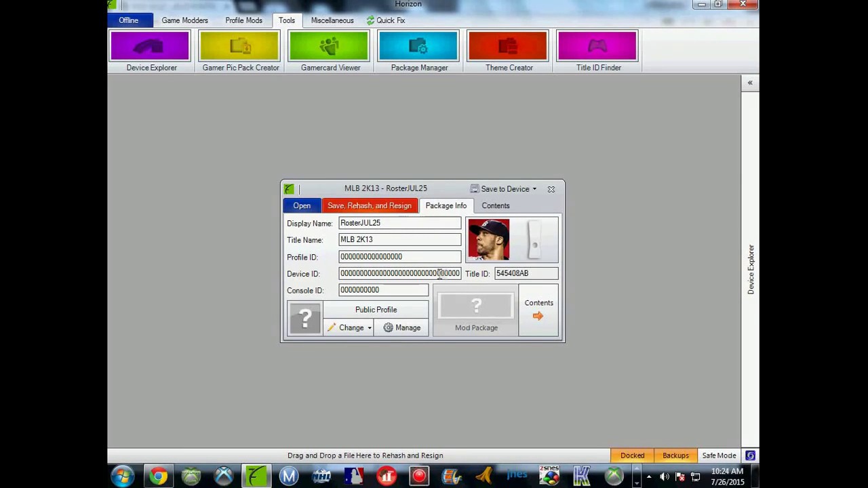Open the blue M app in taskbar

pos(289,476)
